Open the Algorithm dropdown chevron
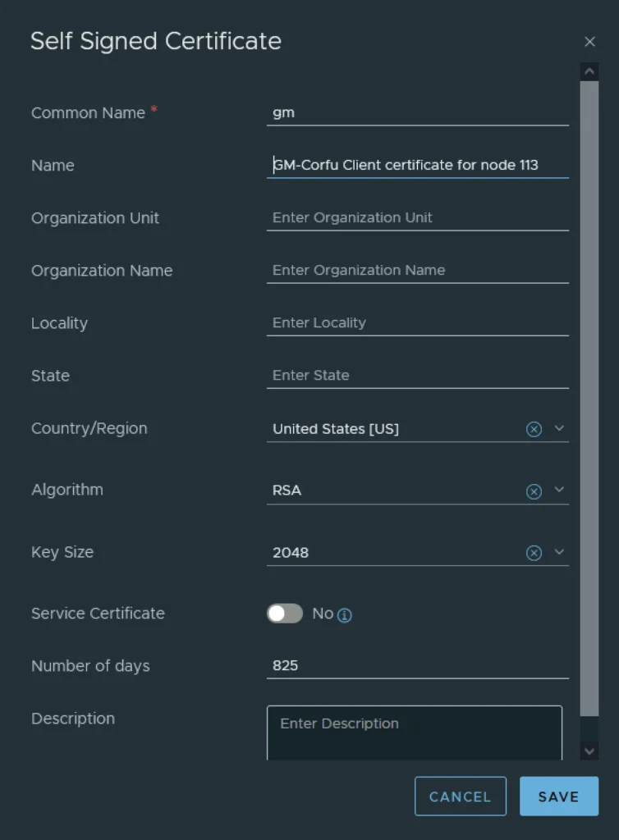 pyautogui.click(x=559, y=490)
